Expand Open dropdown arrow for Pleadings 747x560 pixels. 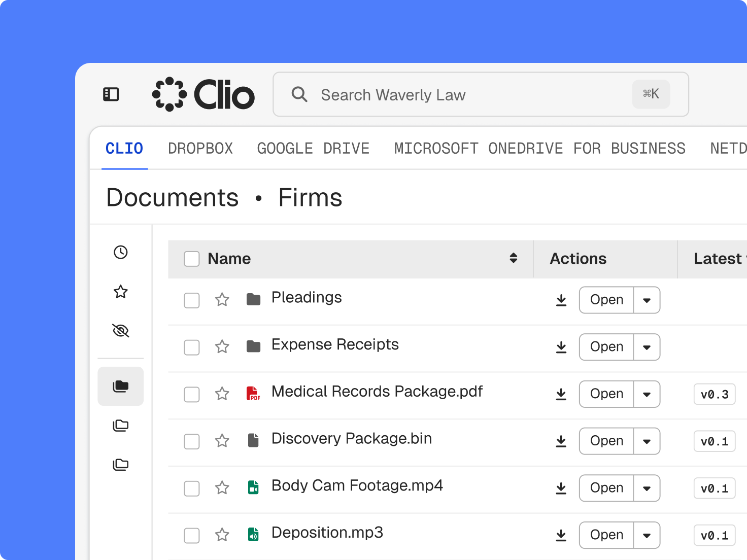(x=647, y=300)
